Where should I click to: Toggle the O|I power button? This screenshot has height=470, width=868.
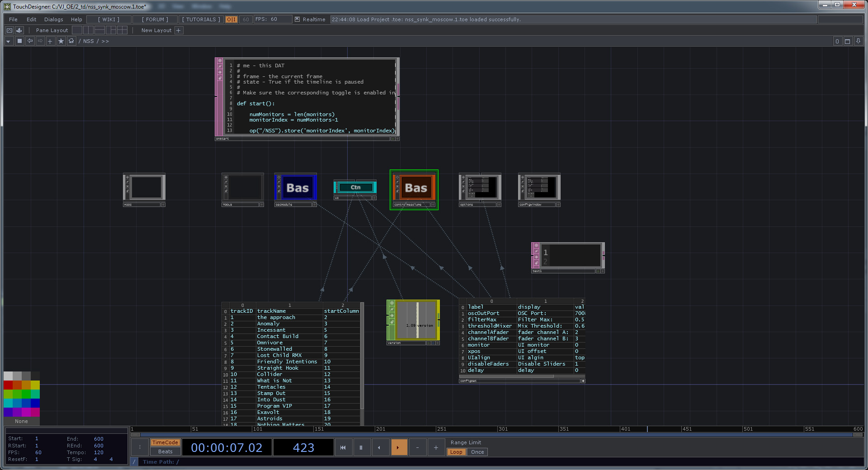tap(231, 19)
